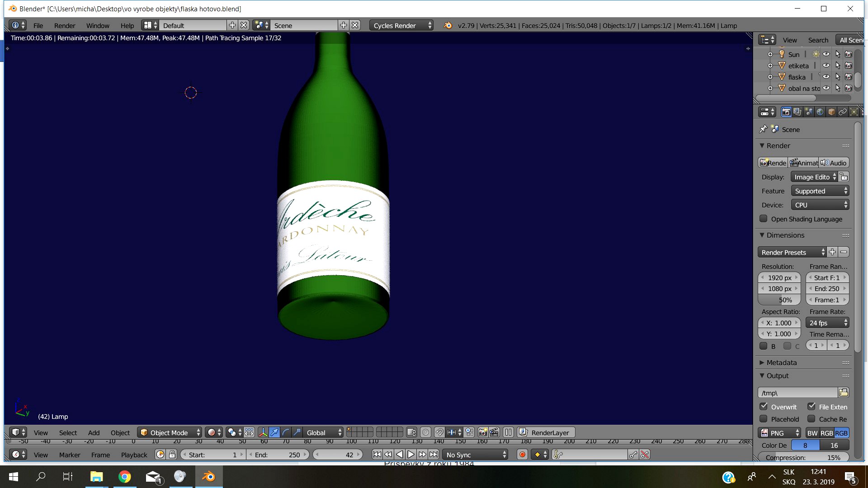Enable the Placeholders checkbox
The width and height of the screenshot is (868, 488).
tap(764, 419)
